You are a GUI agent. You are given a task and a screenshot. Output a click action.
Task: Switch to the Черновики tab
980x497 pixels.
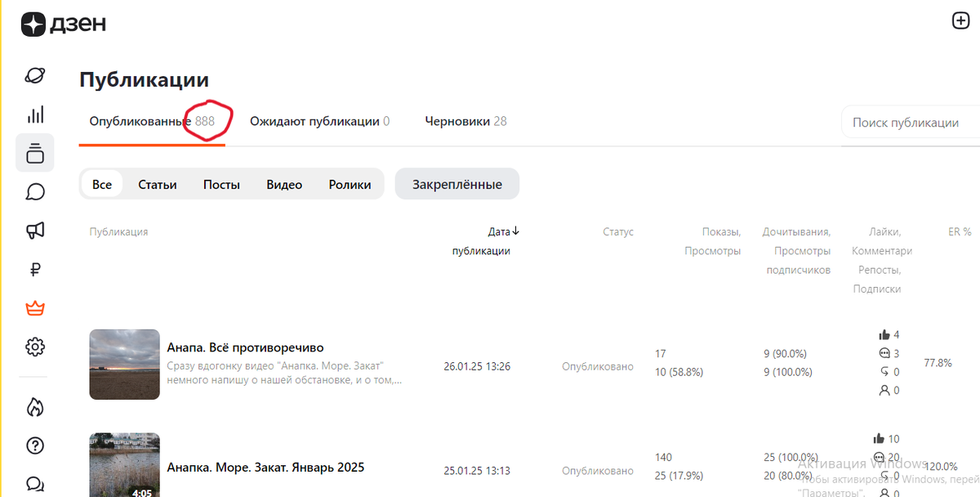(465, 121)
